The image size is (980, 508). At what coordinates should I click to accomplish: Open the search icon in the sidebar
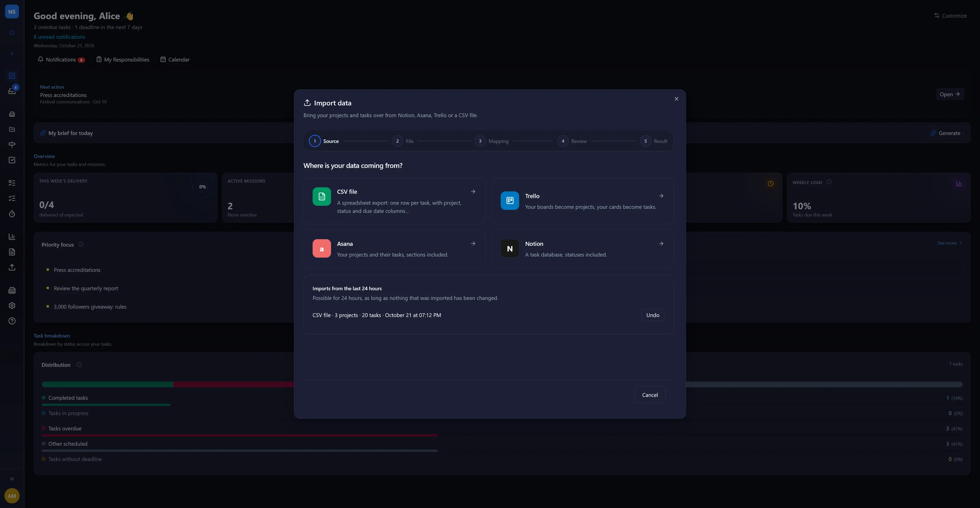pyautogui.click(x=12, y=33)
